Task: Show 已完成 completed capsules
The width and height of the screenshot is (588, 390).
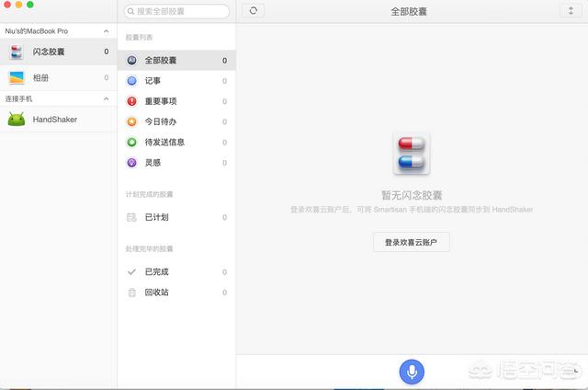Action: tap(156, 271)
